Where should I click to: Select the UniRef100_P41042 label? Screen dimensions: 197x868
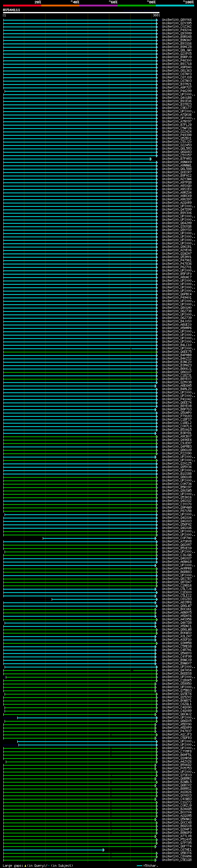tap(177, 399)
